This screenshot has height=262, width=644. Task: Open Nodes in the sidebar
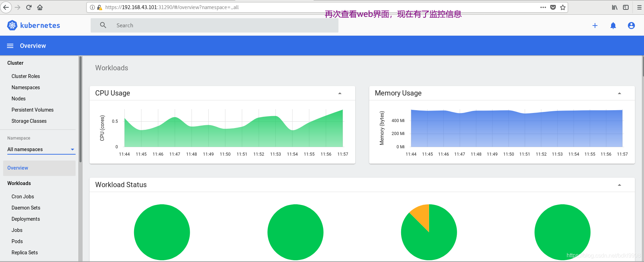(19, 99)
